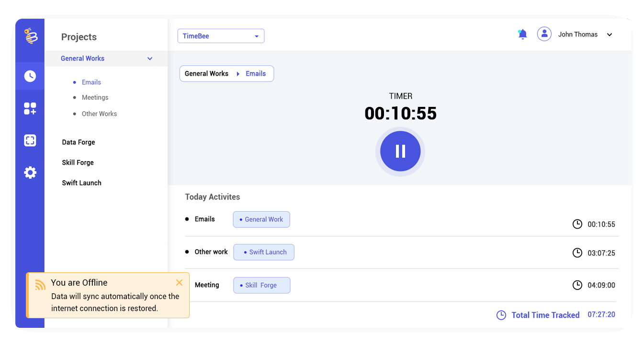
Task: Dismiss the You are Offline notification
Action: (x=179, y=282)
